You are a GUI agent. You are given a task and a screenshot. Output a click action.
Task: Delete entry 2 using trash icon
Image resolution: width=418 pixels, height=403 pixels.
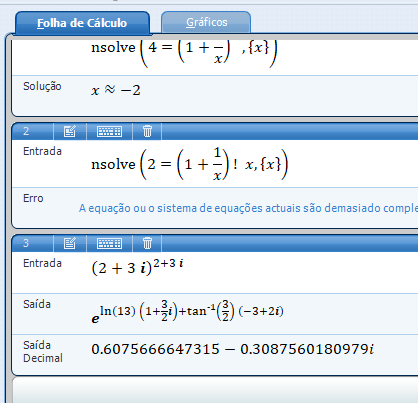point(147,131)
